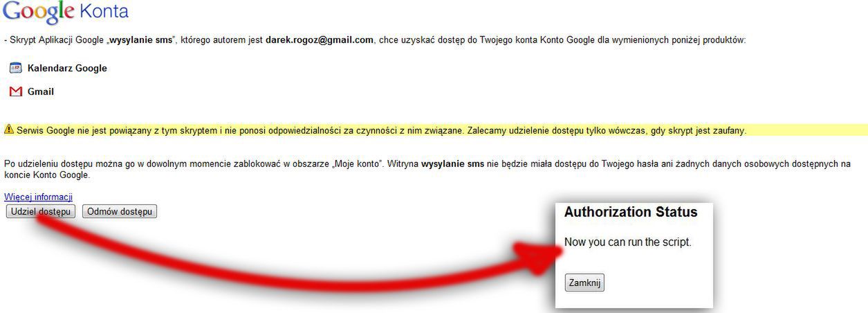Click the Gmail product label
This screenshot has width=868, height=313.
click(41, 91)
